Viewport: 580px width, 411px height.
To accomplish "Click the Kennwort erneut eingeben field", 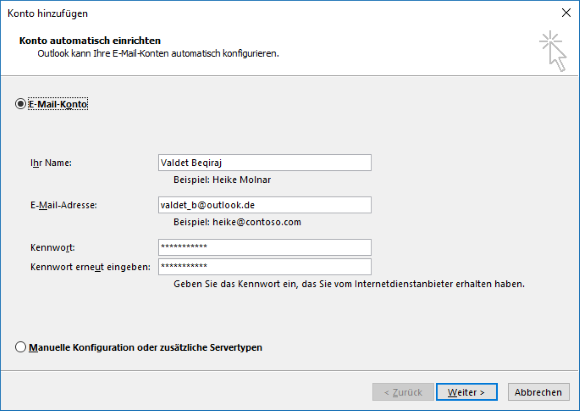I will point(264,266).
